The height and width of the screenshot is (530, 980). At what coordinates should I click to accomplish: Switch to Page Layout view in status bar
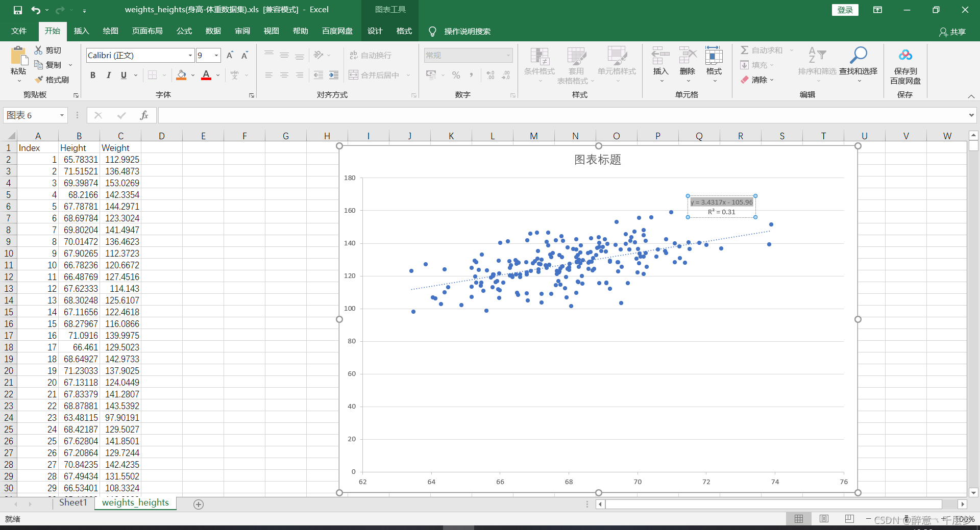(x=824, y=519)
